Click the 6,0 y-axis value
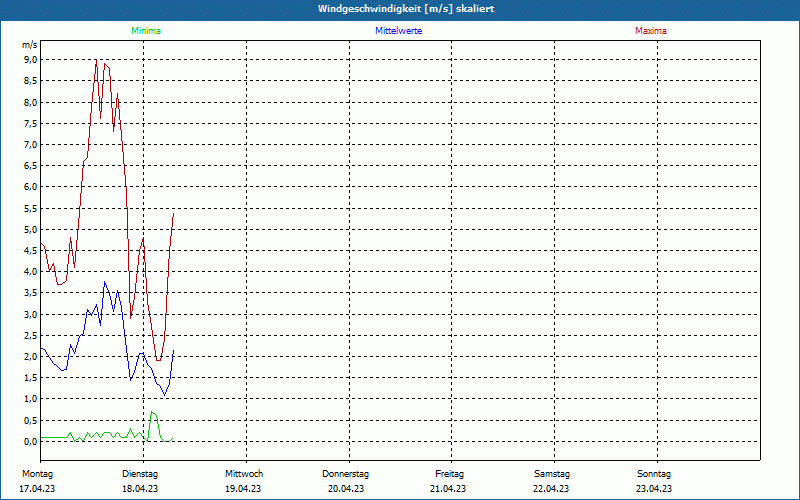 pyautogui.click(x=31, y=187)
